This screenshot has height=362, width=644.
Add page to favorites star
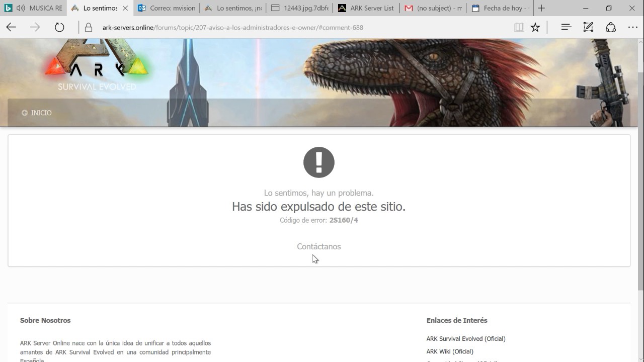[535, 28]
